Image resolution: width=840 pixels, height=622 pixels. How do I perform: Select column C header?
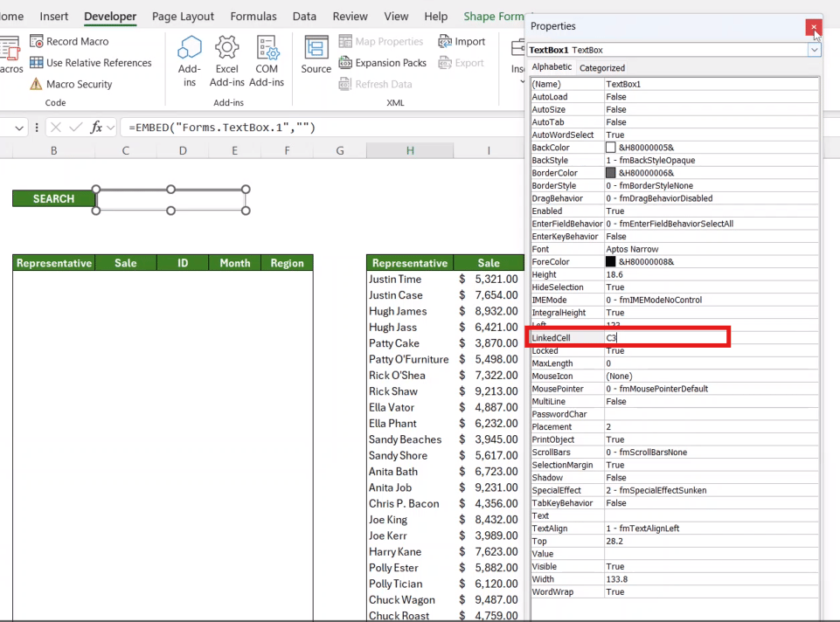(x=125, y=151)
